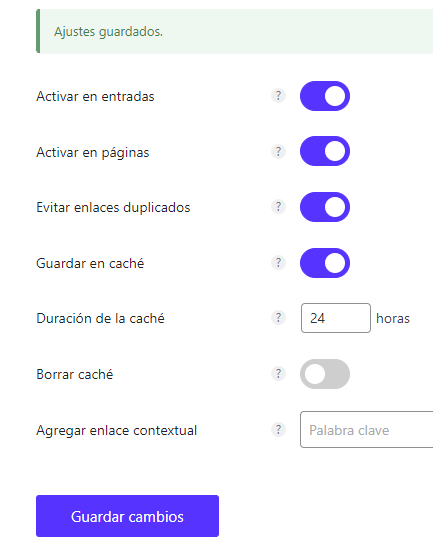Click question mark beside Duración de la caché
This screenshot has width=433, height=543.
tap(278, 318)
